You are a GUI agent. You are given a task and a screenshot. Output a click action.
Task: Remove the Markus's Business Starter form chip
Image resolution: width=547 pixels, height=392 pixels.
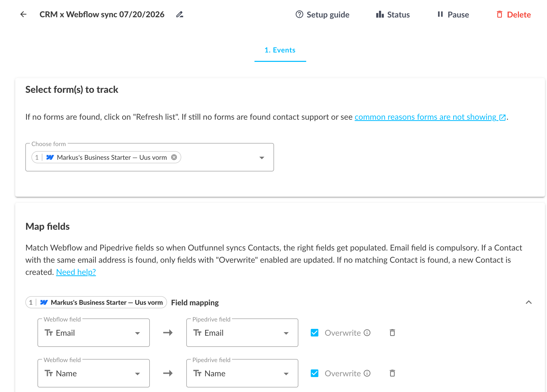(174, 157)
